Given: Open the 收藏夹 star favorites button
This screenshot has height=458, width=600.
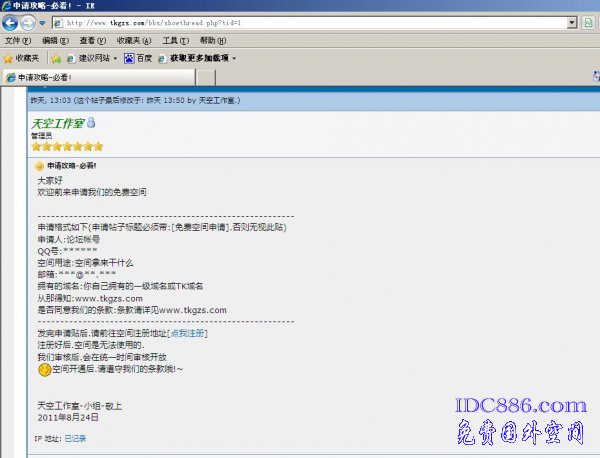Looking at the screenshot, I should [x=22, y=58].
